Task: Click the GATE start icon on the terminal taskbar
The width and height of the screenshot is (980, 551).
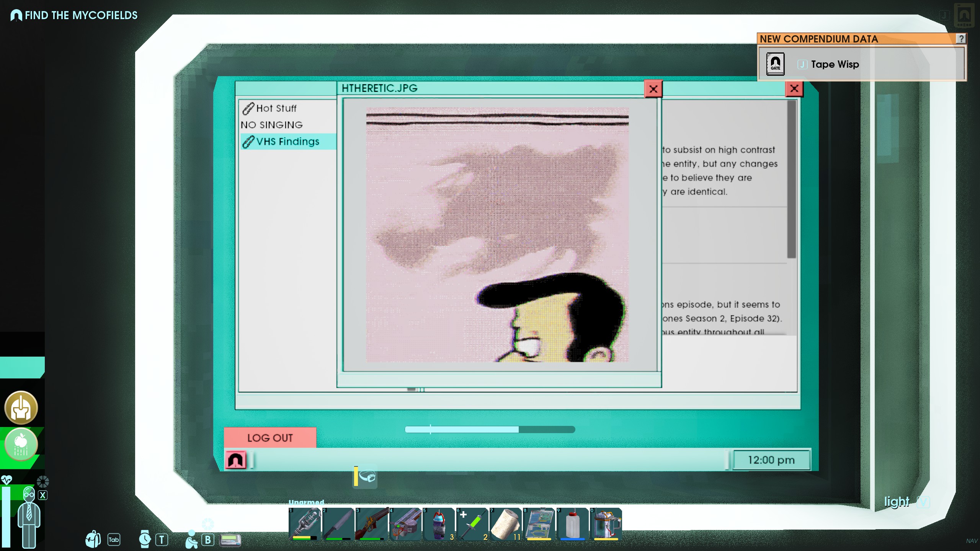Action: point(236,460)
